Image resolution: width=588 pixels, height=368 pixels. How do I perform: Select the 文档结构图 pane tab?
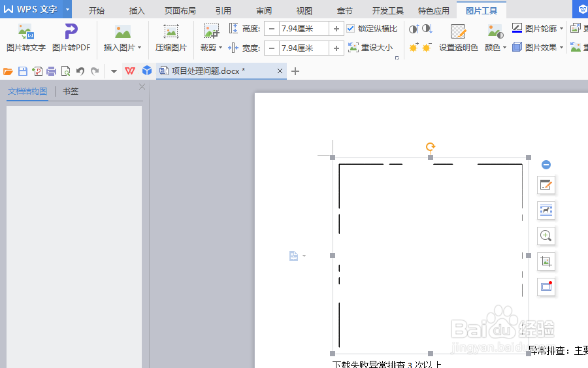pos(27,91)
